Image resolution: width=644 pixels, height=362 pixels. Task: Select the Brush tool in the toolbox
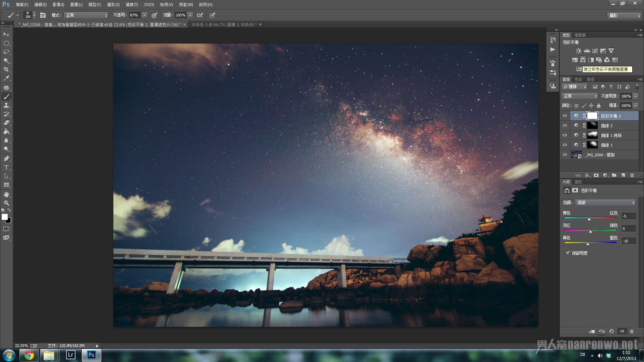pyautogui.click(x=6, y=97)
